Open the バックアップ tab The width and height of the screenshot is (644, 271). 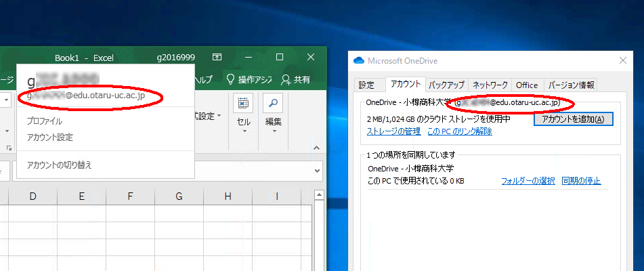coord(447,85)
